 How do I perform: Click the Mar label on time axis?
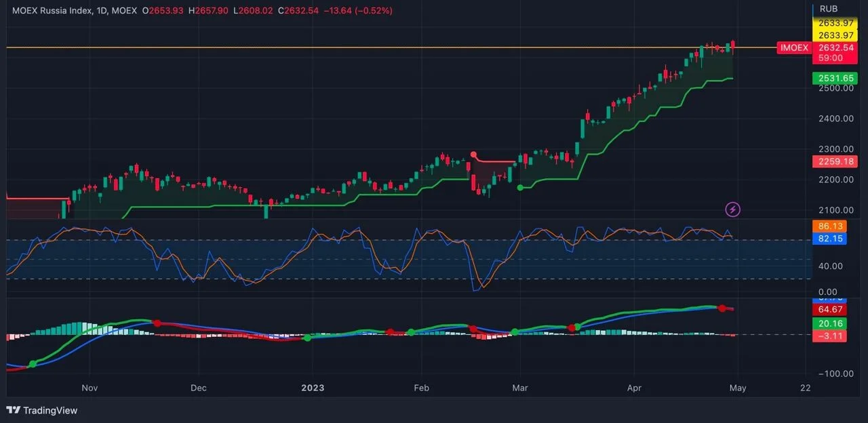[520, 388]
